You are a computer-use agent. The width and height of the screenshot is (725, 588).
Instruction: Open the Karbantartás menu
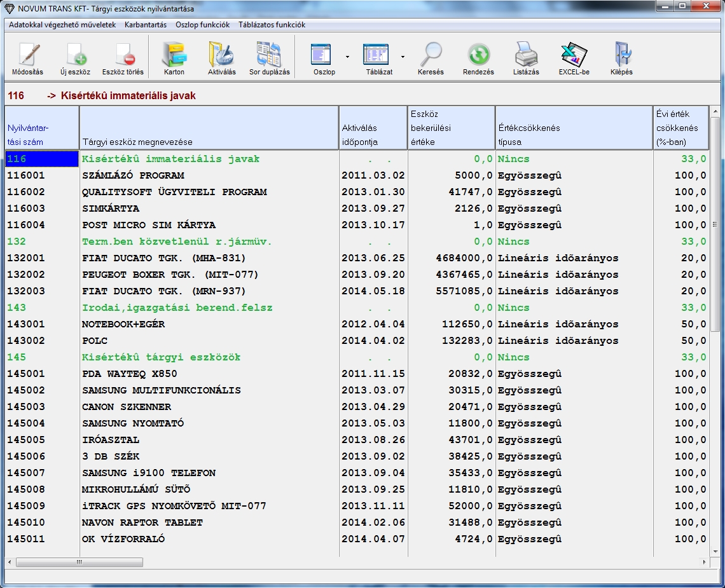point(145,25)
